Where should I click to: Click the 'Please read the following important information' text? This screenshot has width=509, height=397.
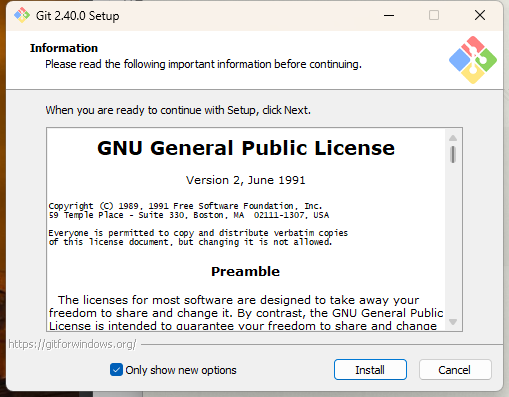click(x=203, y=64)
